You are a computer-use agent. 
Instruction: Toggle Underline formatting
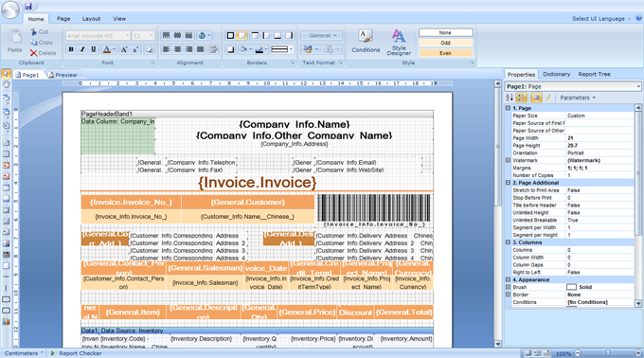pyautogui.click(x=94, y=49)
